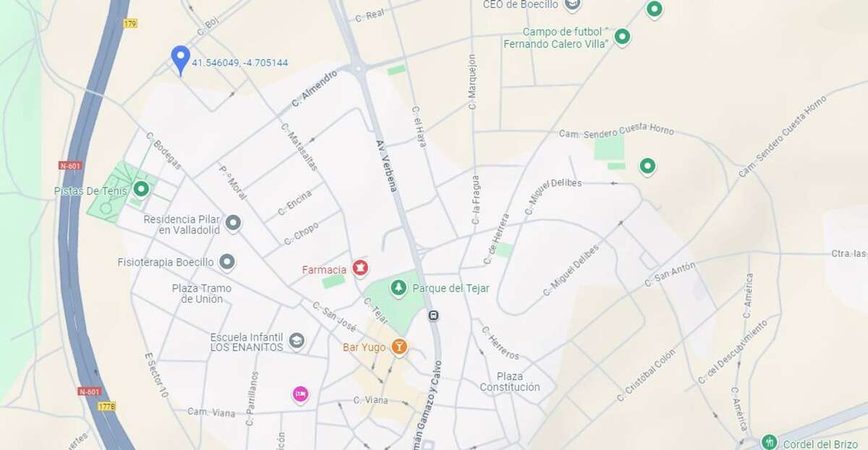
Task: Select Campo de futbol Fernando Calero Villa pin
Action: coord(622,37)
